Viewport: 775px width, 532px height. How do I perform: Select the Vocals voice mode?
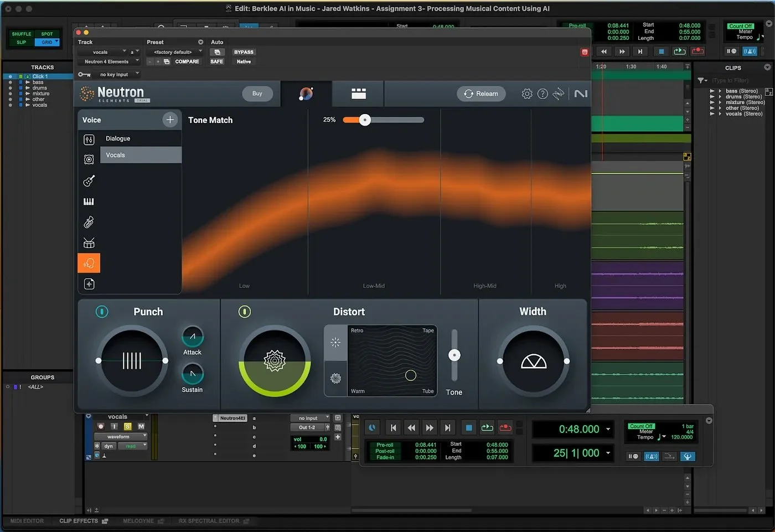(141, 155)
